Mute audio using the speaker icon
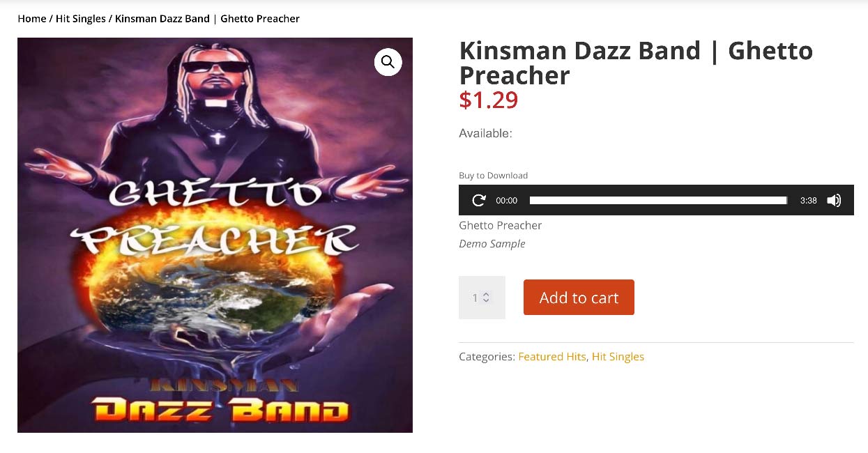 834,201
